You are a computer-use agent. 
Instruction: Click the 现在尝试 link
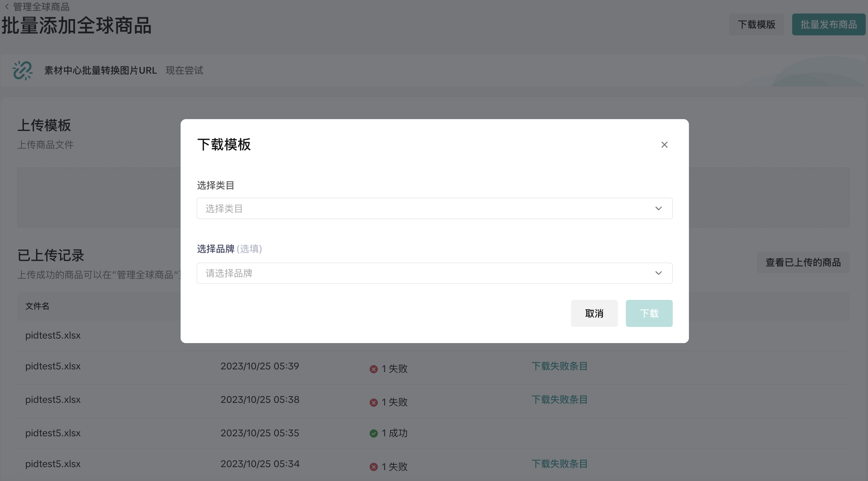pos(184,70)
